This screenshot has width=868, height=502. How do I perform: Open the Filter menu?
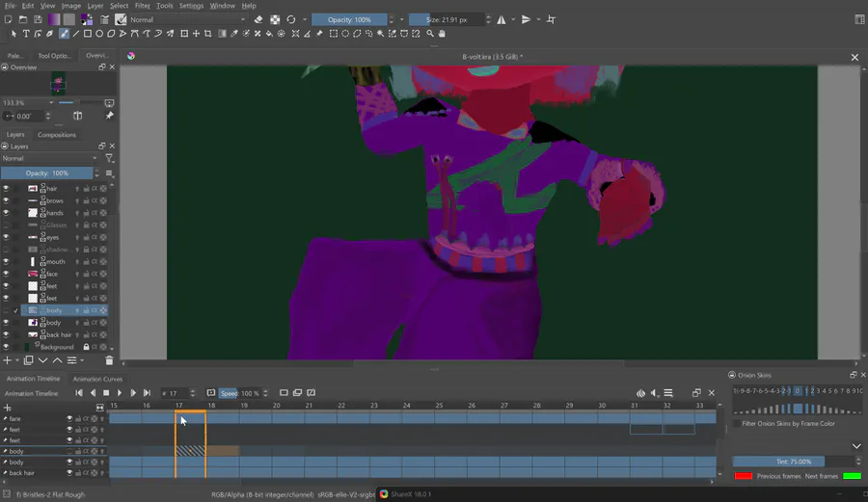143,6
